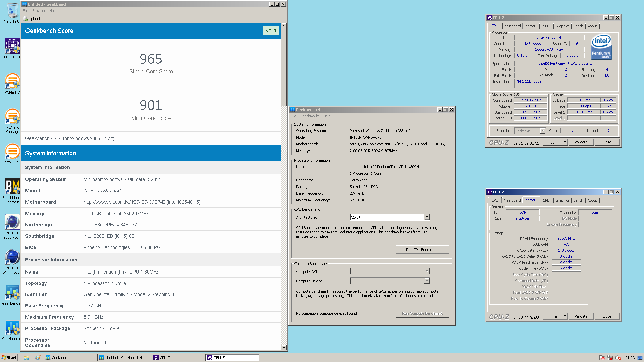
Task: Switch to Geekbench 4 taskbar item
Action: (x=70, y=358)
